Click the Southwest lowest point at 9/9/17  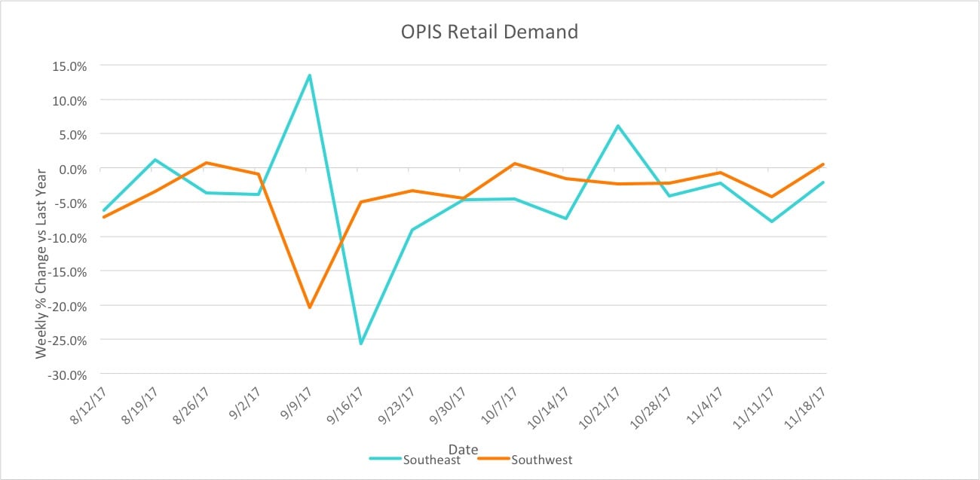[309, 307]
